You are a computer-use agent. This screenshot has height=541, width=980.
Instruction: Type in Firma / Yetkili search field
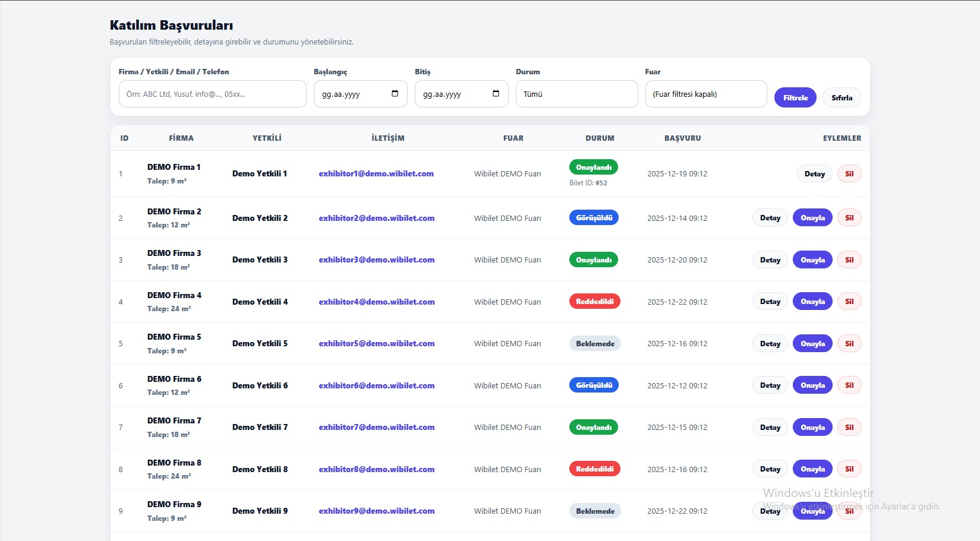point(212,94)
